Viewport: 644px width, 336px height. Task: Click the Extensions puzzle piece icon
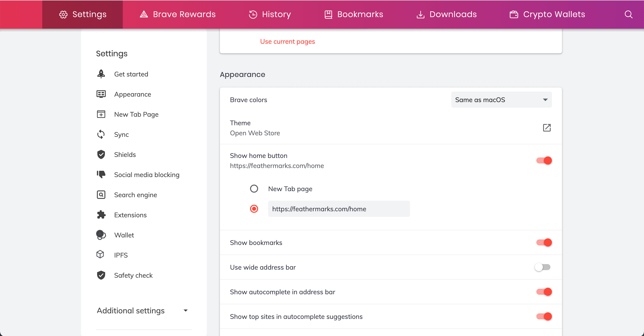pos(101,215)
